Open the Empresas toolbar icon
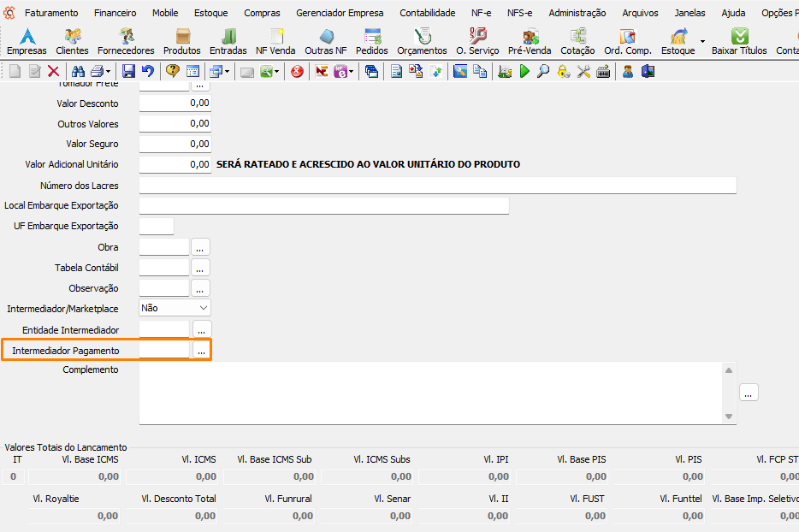 (x=27, y=42)
